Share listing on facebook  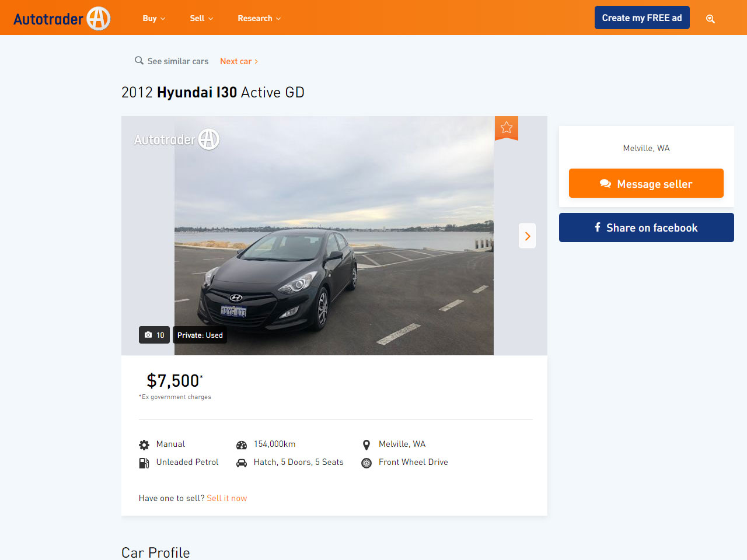647,228
